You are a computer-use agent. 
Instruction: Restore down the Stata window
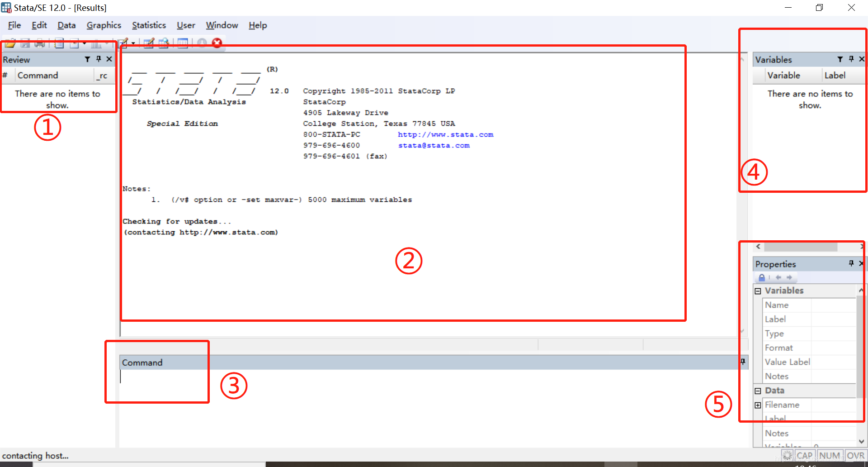819,8
